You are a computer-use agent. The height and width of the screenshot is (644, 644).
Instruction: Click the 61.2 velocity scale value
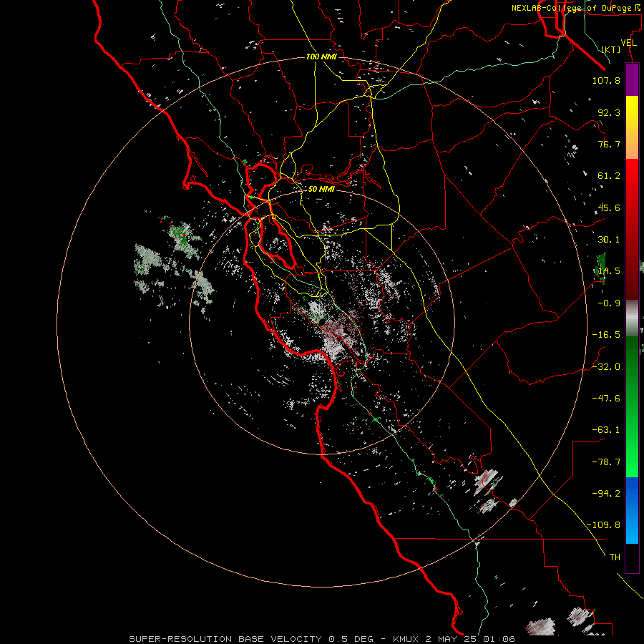pos(609,176)
